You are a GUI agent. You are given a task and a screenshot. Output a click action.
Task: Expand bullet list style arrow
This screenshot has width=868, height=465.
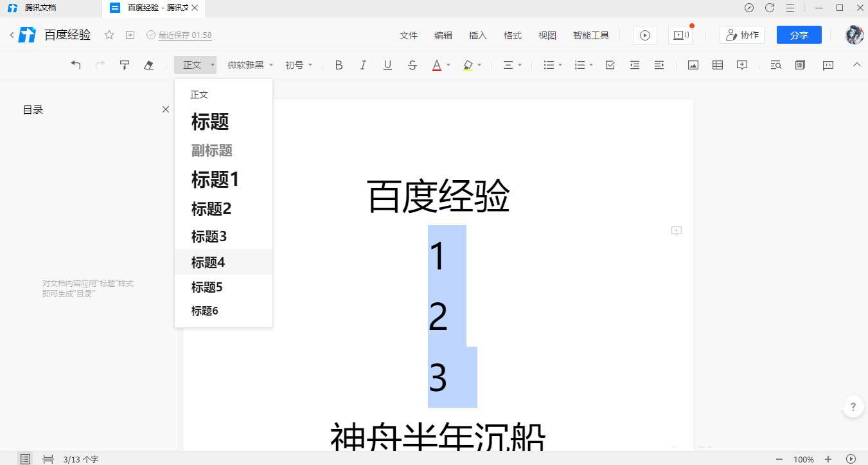[x=560, y=65]
